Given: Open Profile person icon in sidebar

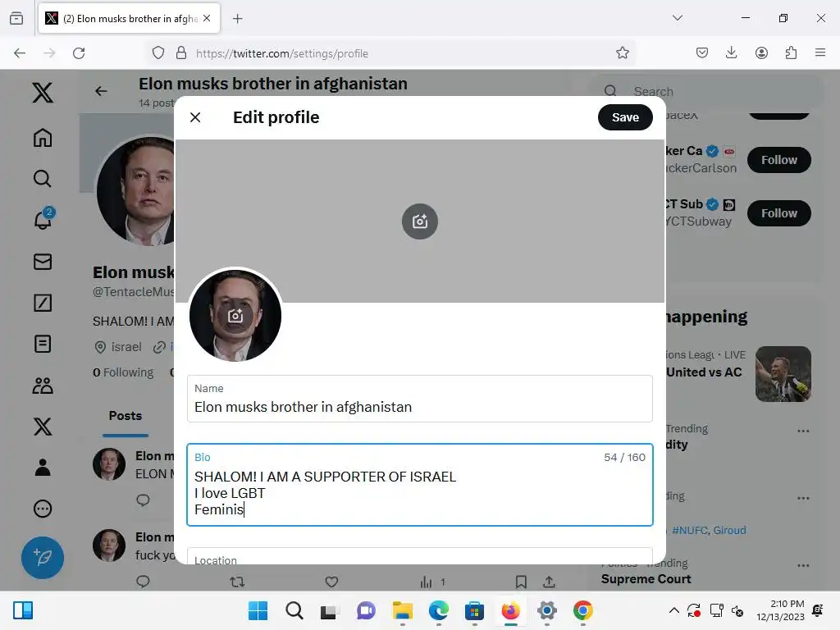Looking at the screenshot, I should 43,468.
